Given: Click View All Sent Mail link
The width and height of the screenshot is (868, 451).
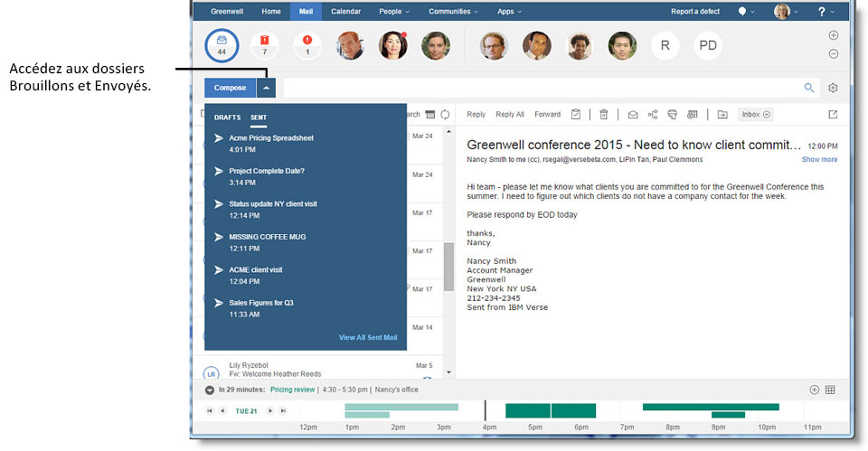Looking at the screenshot, I should [x=368, y=337].
